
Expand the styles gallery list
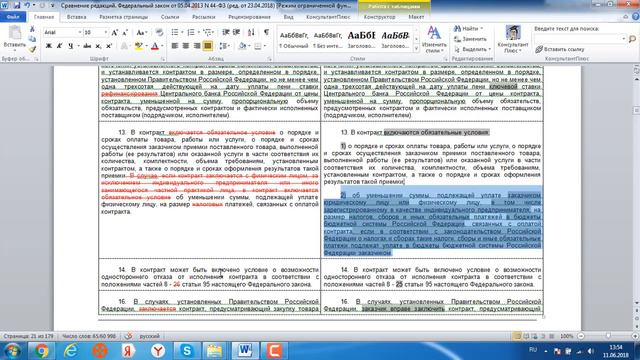pyautogui.click(x=416, y=49)
